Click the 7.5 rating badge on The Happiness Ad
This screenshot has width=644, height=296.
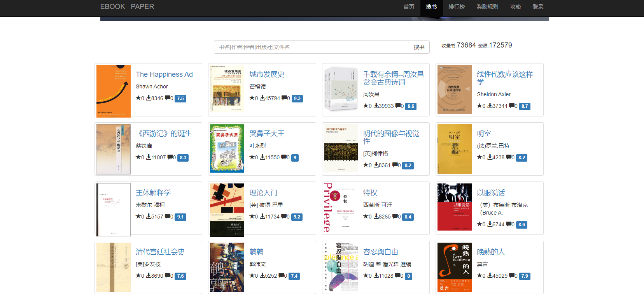(x=180, y=99)
